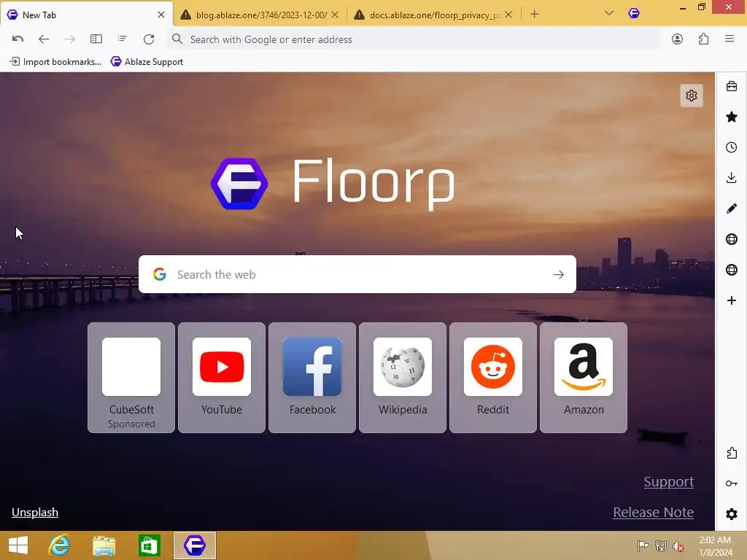Follow the Support link
The height and width of the screenshot is (560, 747).
[x=668, y=481]
